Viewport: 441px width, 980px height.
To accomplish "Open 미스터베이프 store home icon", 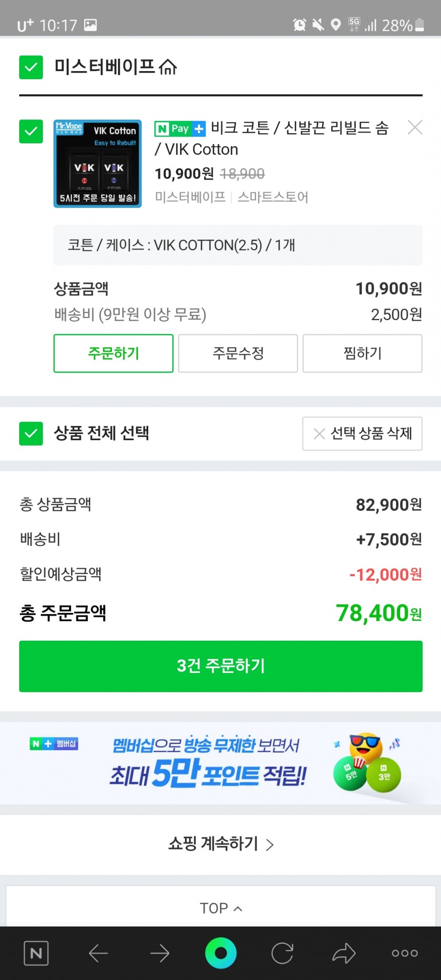I will [168, 67].
